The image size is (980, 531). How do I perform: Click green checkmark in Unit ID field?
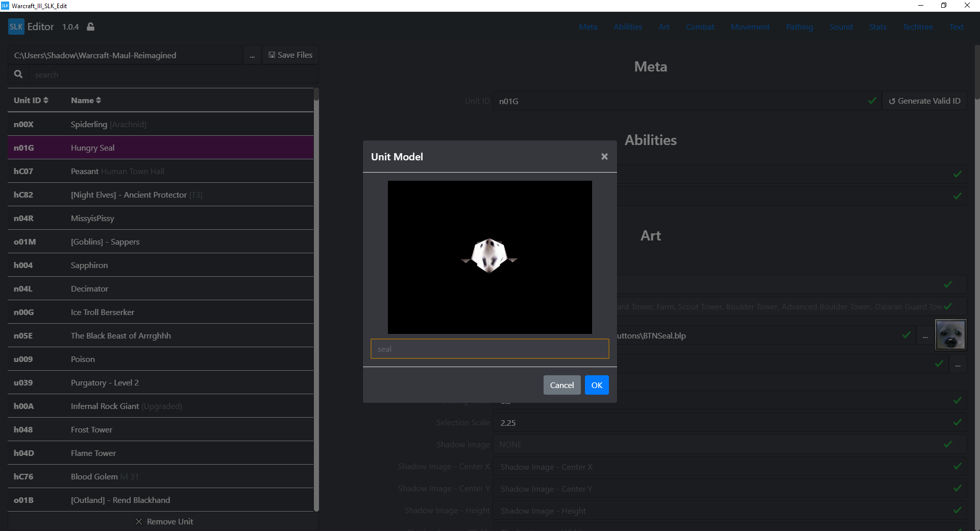click(x=872, y=101)
